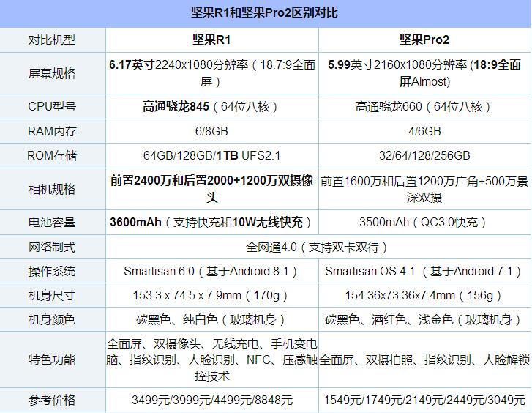The height and width of the screenshot is (413, 532).
Task: Select the 网络制式 row label
Action: tap(52, 247)
